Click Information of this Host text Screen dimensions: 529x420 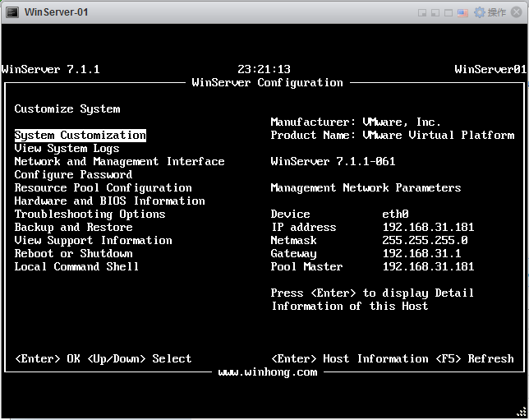click(350, 307)
